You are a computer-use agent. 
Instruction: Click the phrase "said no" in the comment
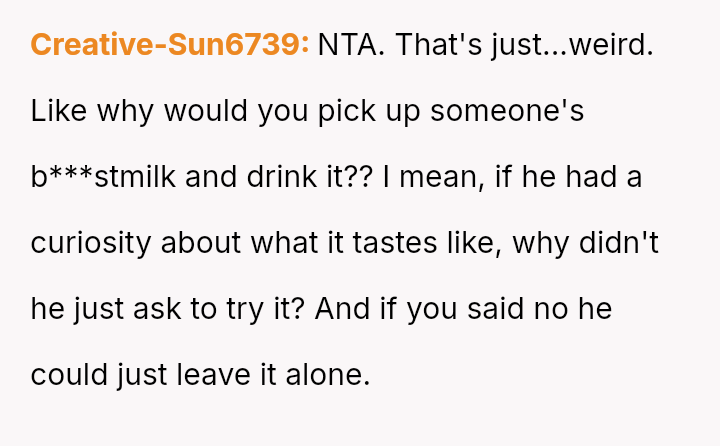503,309
